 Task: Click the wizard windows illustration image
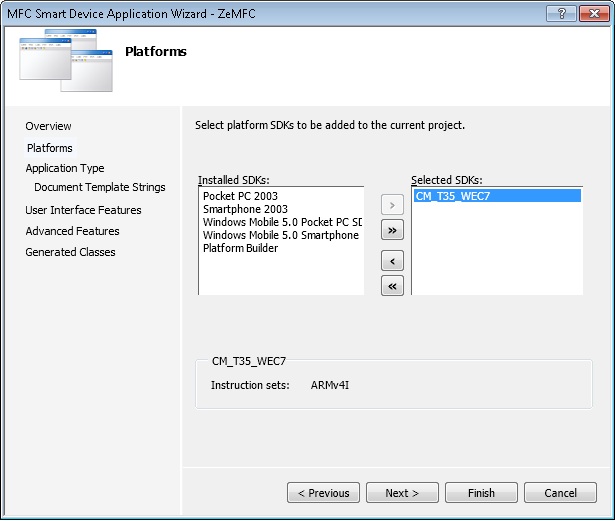[x=66, y=60]
